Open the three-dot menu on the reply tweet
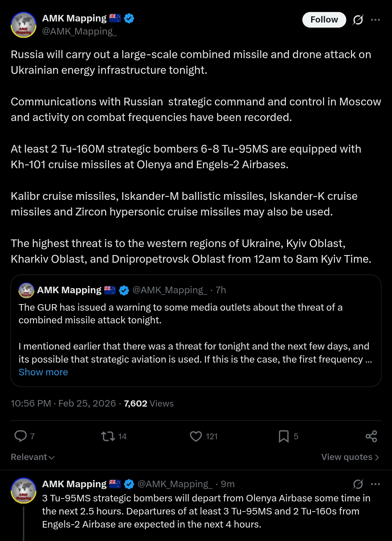The image size is (392, 541). (376, 484)
